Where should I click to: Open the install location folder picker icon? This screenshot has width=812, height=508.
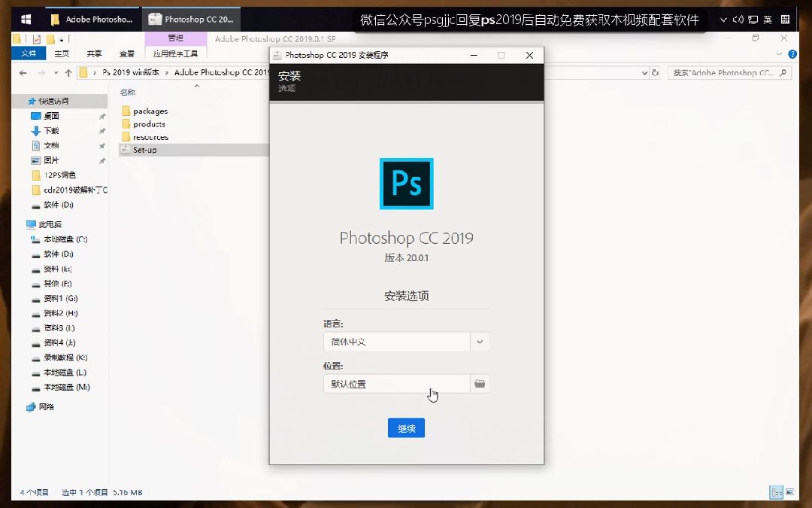click(x=480, y=384)
